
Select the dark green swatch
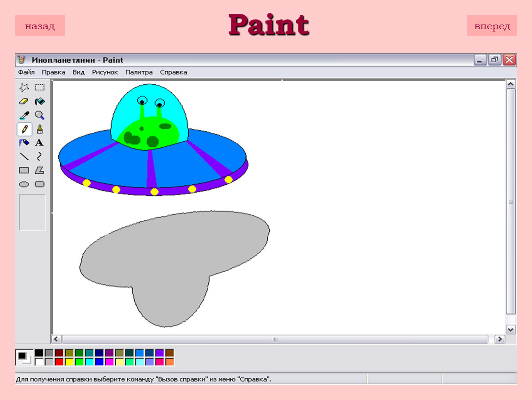pyautogui.click(x=79, y=353)
